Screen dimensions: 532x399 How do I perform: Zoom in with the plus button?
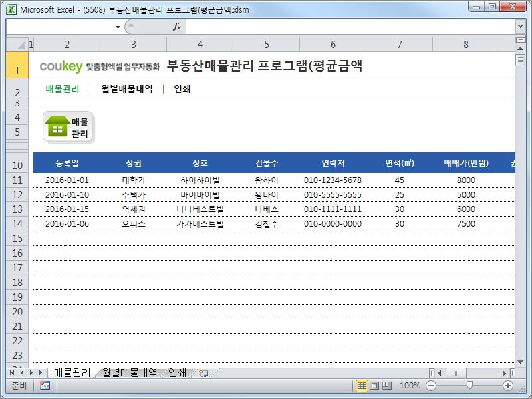coord(508,386)
